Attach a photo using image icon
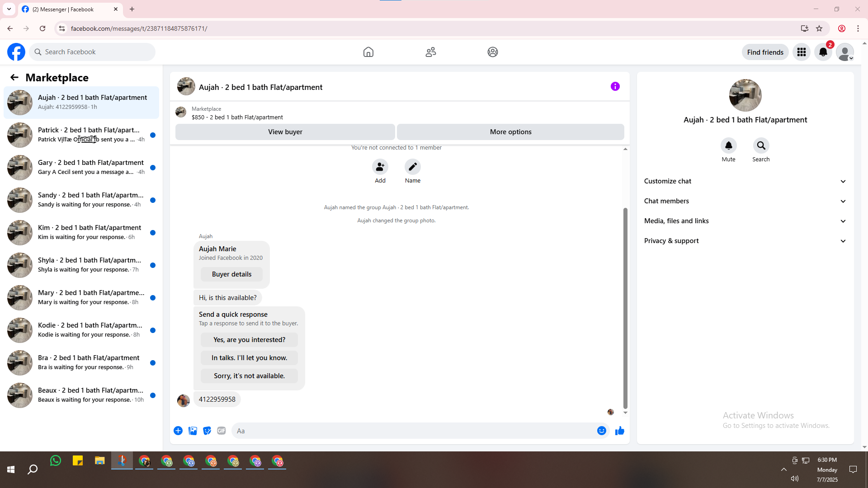The height and width of the screenshot is (488, 868). point(193,431)
